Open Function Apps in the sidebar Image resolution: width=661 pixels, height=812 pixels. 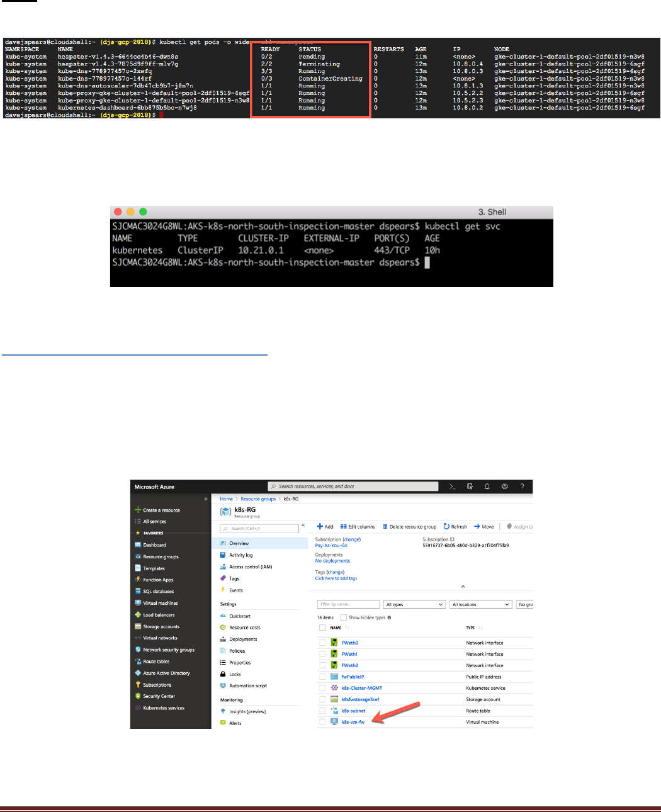point(158,580)
